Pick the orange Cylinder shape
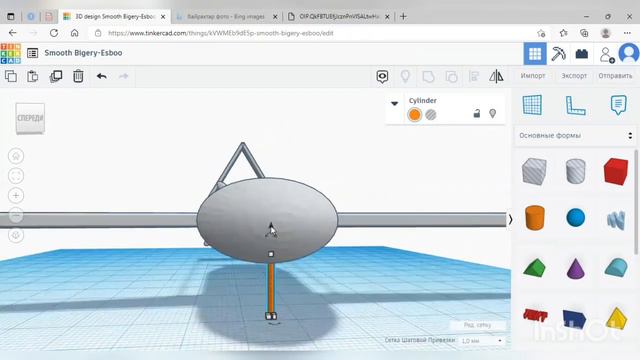 535,218
